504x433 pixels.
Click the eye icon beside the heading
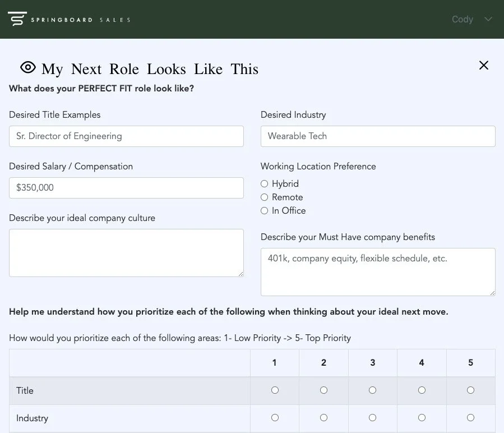coord(27,68)
